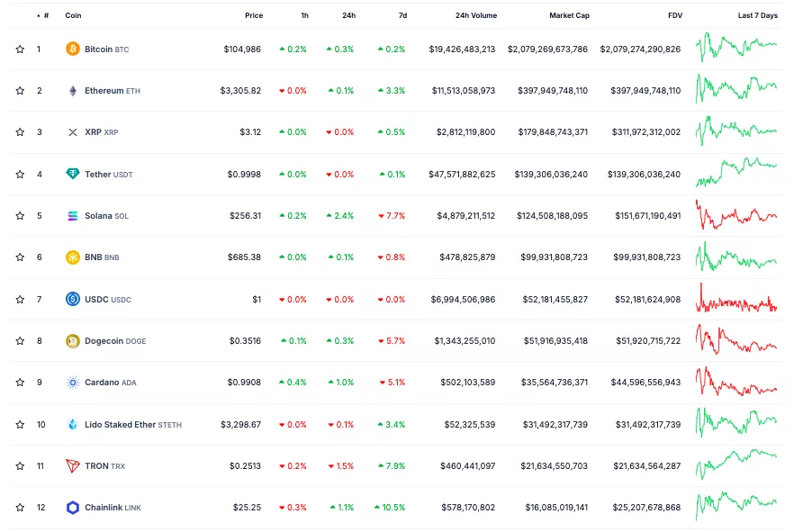Sort the table by Market Cap header
The image size is (794, 532).
tap(568, 15)
